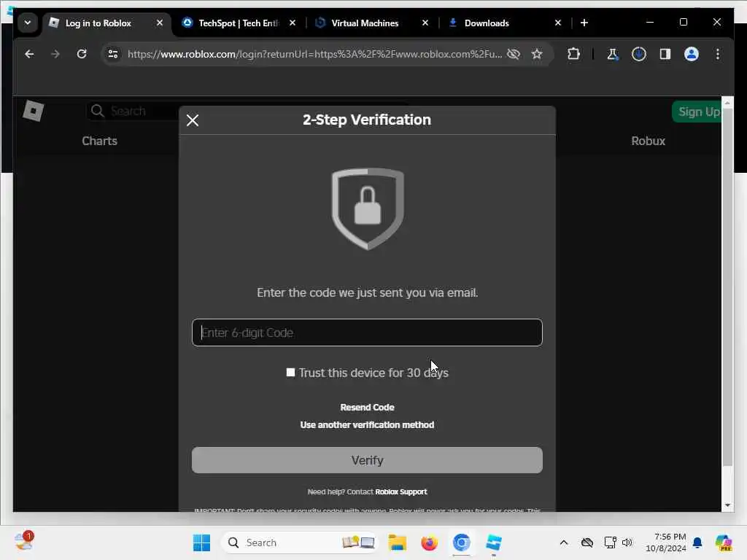
Task: Click the Verify button
Action: click(x=367, y=460)
